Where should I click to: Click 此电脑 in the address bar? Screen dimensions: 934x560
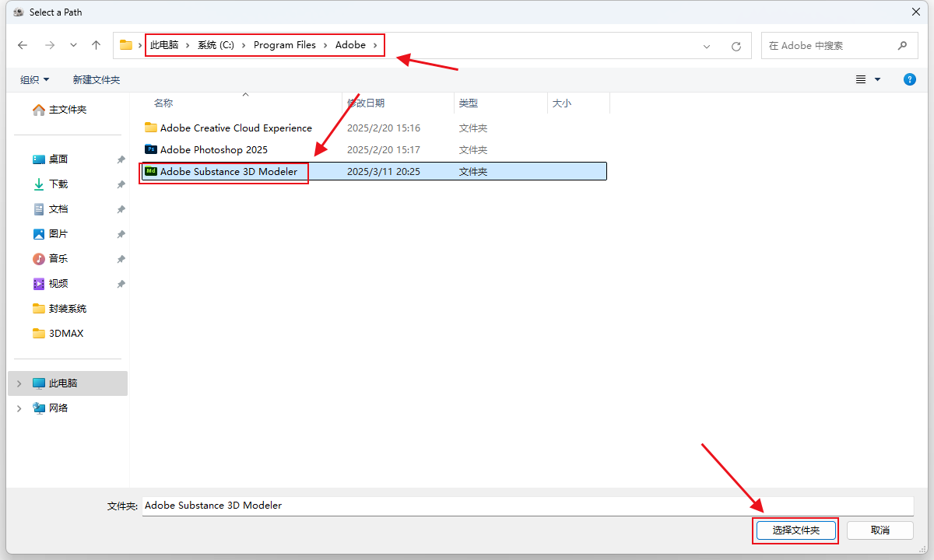(164, 45)
